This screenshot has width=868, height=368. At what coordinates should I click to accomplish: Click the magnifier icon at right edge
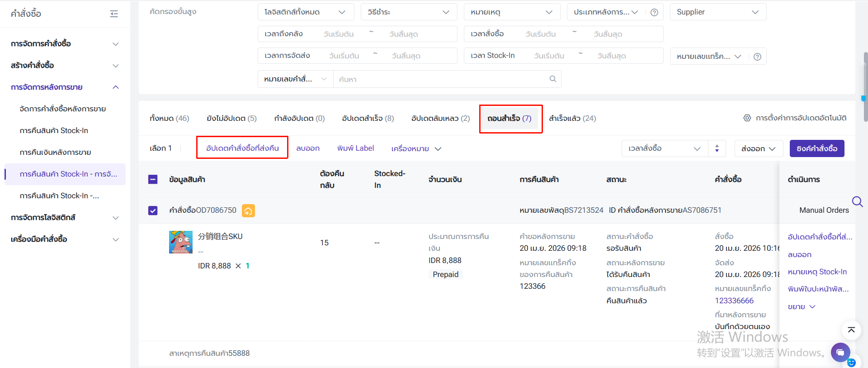pos(857,201)
